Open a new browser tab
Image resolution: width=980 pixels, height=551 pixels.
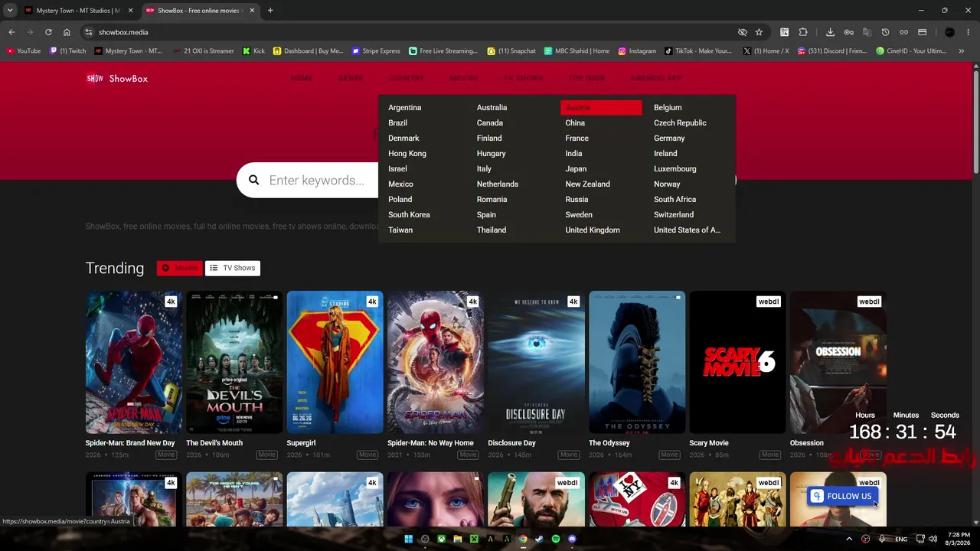tap(270, 11)
